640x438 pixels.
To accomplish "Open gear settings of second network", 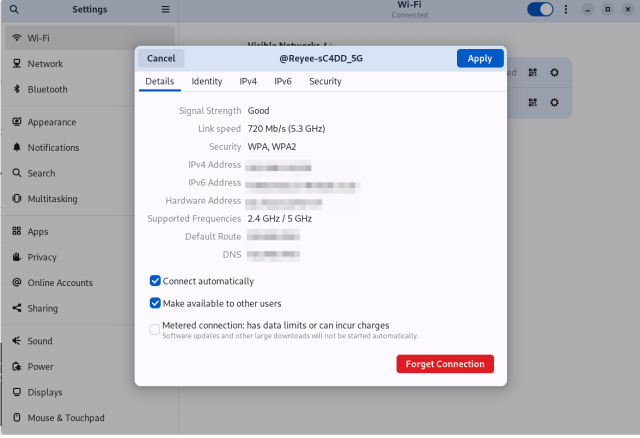I will pyautogui.click(x=555, y=102).
